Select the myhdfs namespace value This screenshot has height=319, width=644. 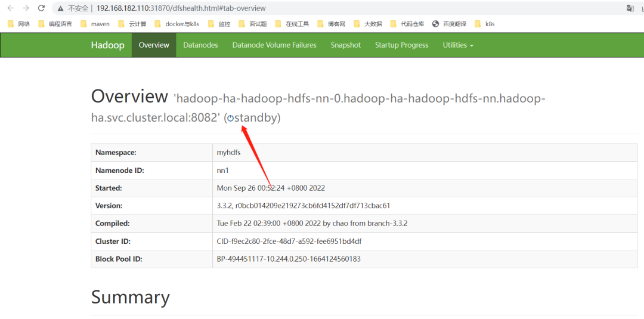(229, 153)
